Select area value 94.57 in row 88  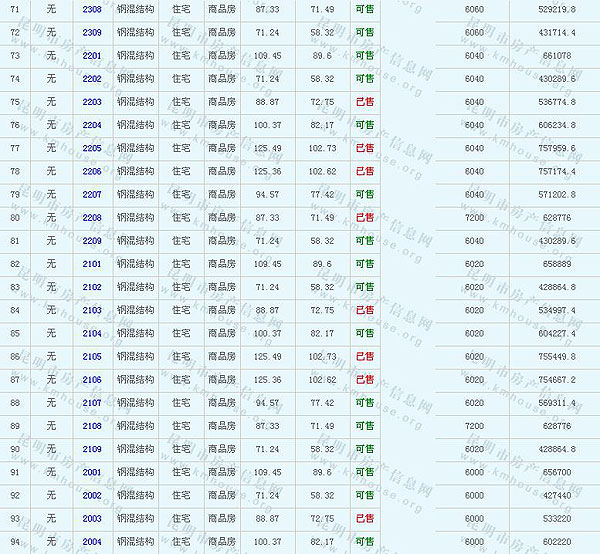pos(267,402)
